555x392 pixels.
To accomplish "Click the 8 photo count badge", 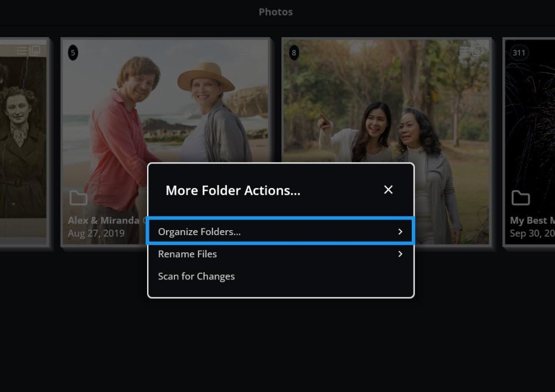I will tap(294, 53).
